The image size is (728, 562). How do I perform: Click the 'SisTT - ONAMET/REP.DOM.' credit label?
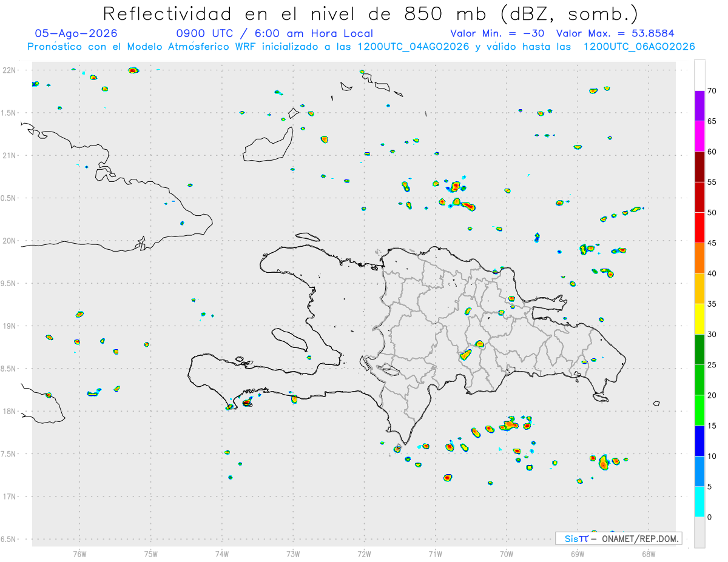[618, 538]
